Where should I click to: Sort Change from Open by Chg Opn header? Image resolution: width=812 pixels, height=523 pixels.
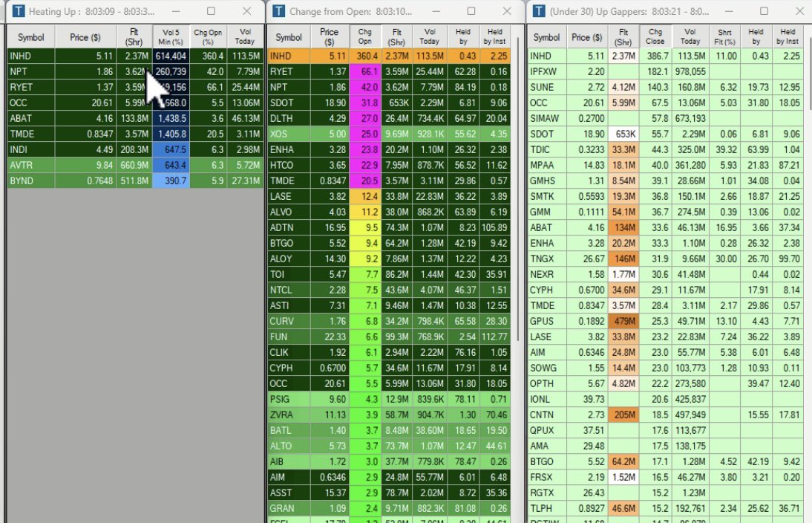coord(364,37)
